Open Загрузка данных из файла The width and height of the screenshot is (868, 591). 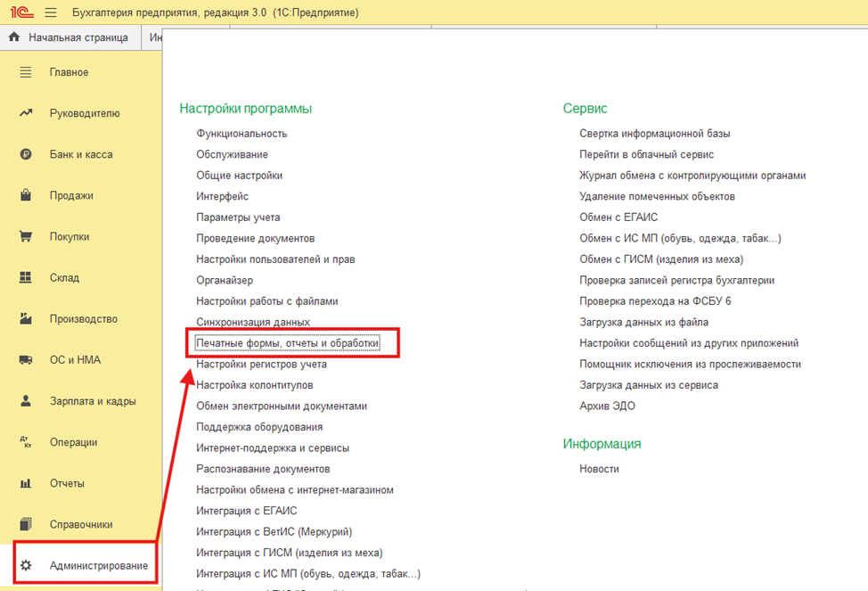click(x=643, y=322)
